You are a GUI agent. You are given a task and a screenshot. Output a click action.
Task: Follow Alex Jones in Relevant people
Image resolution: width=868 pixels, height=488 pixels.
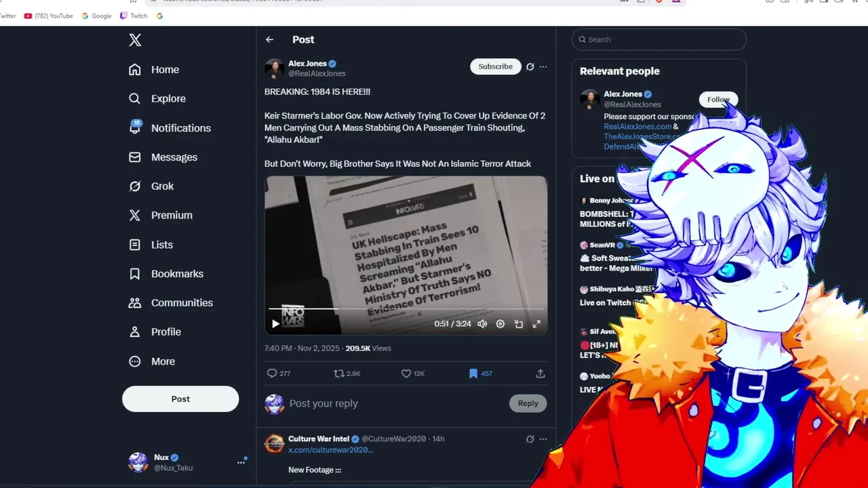(x=718, y=100)
